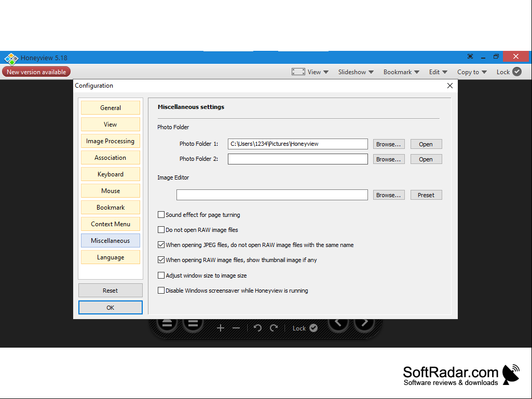532x399 pixels.
Task: Restore down the Honeyview window
Action: point(496,57)
